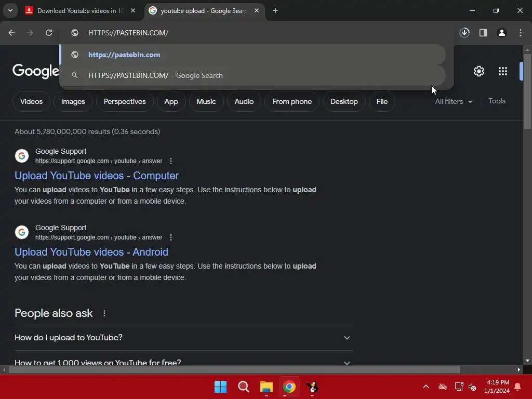
Task: Toggle Chrome side panel icon
Action: click(483, 33)
